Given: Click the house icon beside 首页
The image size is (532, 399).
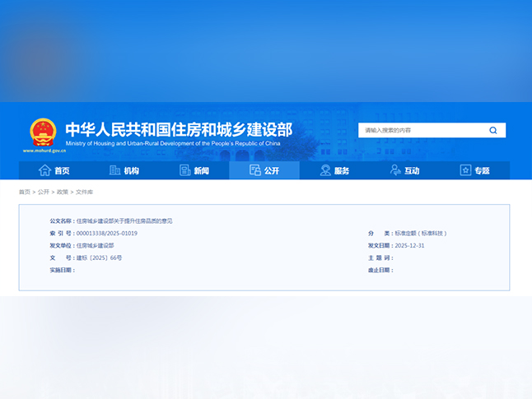Looking at the screenshot, I should pos(44,170).
